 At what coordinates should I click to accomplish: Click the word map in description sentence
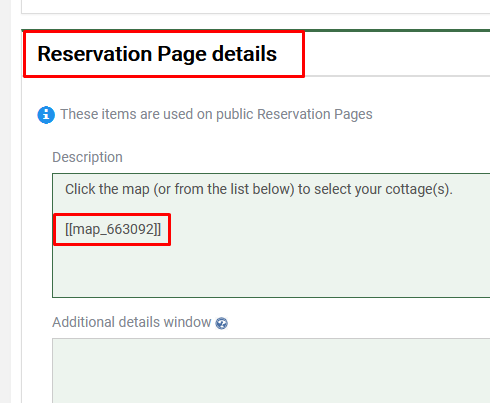tap(136, 190)
